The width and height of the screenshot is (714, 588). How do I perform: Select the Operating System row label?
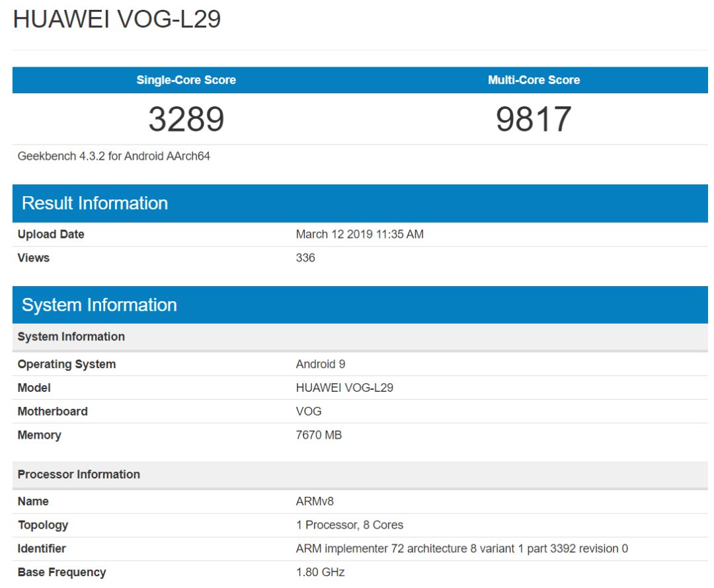pos(66,364)
